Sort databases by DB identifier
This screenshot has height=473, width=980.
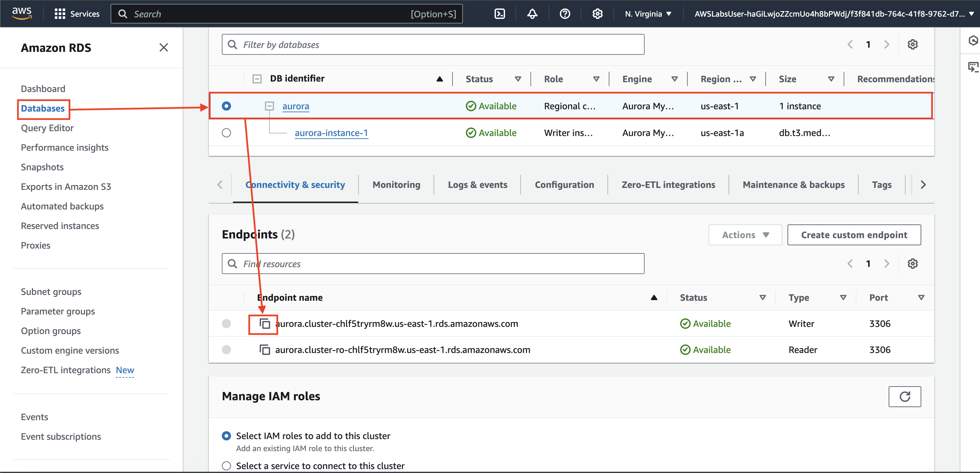click(439, 79)
